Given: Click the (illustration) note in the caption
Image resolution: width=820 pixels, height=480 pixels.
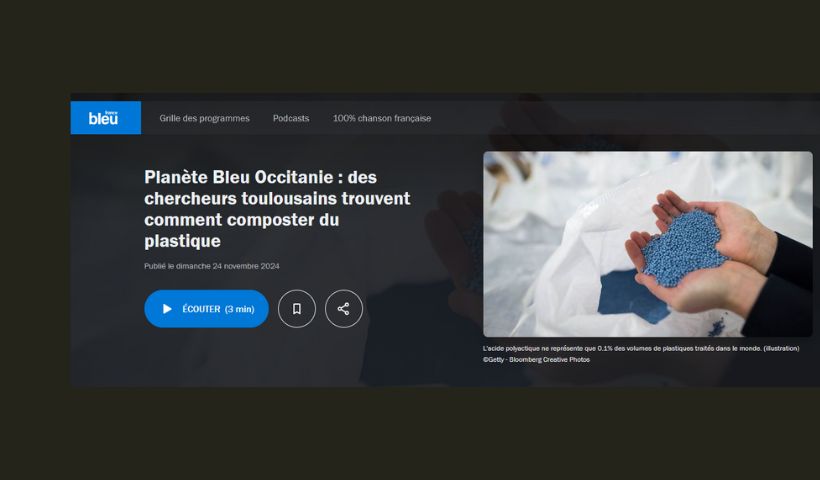Looking at the screenshot, I should point(781,348).
